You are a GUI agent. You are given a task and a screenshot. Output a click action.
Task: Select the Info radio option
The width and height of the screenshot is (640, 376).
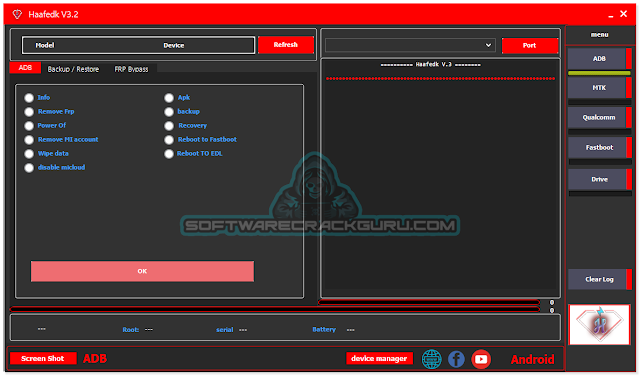(x=29, y=98)
